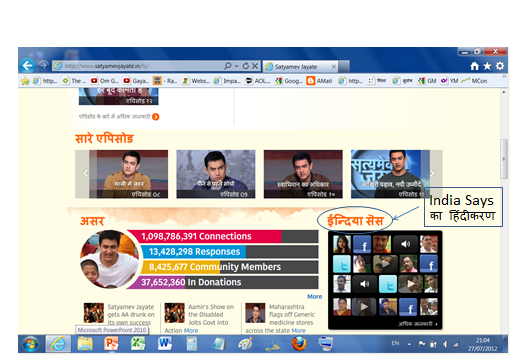The height and width of the screenshot is (360, 520).
Task: Open the Favorites star icon
Action: (487, 66)
